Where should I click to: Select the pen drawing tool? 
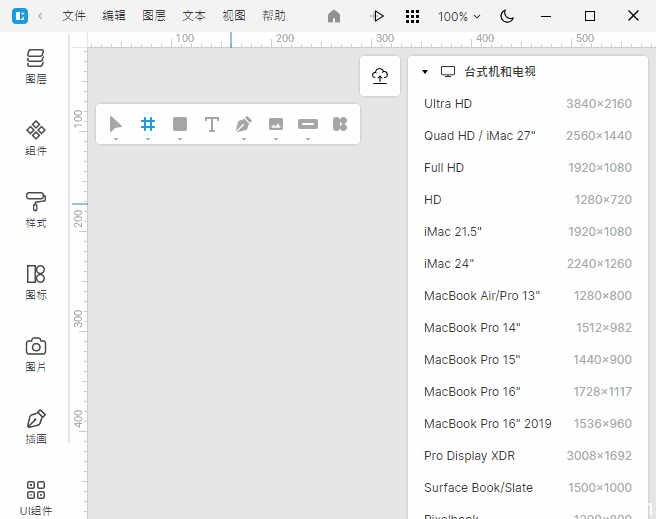244,124
